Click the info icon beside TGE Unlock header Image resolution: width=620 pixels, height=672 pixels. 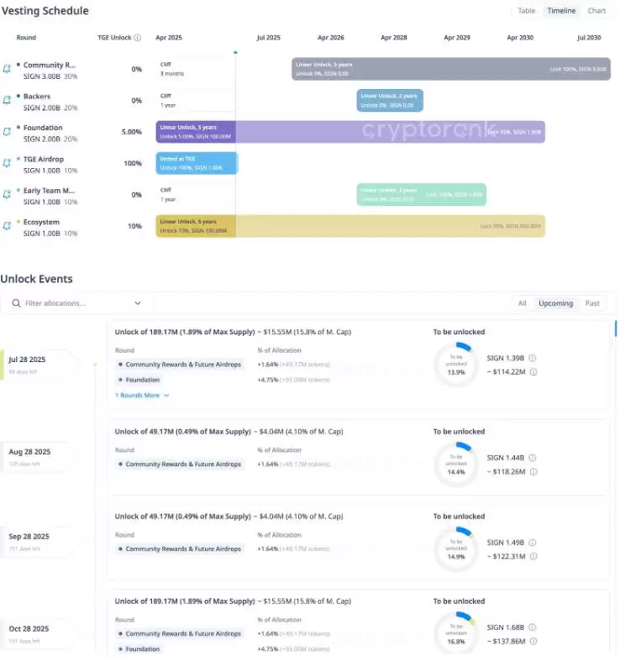click(138, 38)
